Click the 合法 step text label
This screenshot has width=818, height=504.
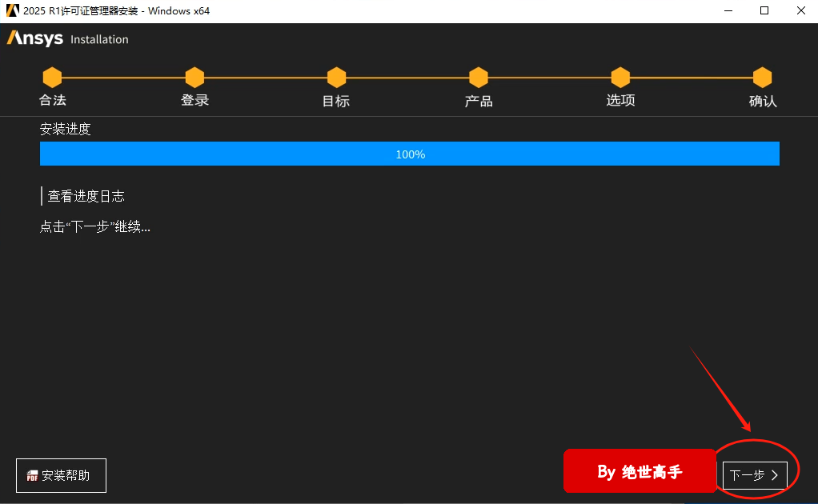52,101
